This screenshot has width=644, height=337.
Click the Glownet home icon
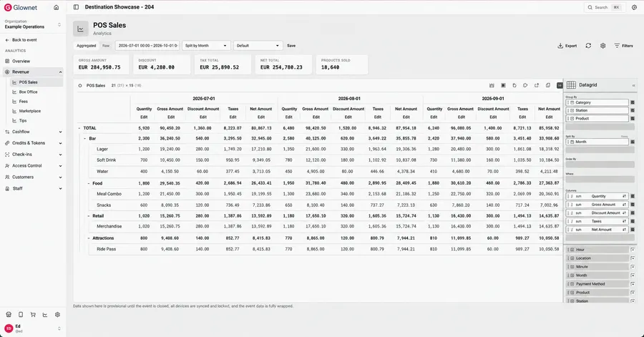(x=57, y=7)
